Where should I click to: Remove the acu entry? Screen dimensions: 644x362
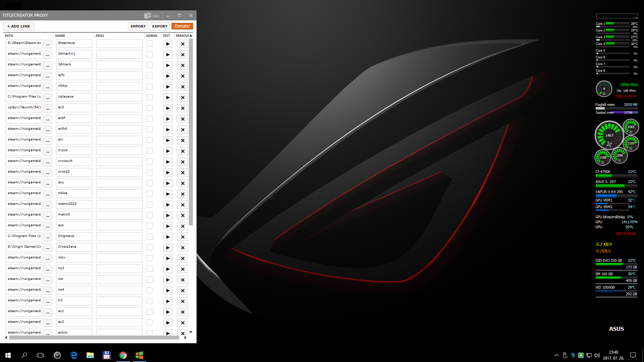(183, 183)
